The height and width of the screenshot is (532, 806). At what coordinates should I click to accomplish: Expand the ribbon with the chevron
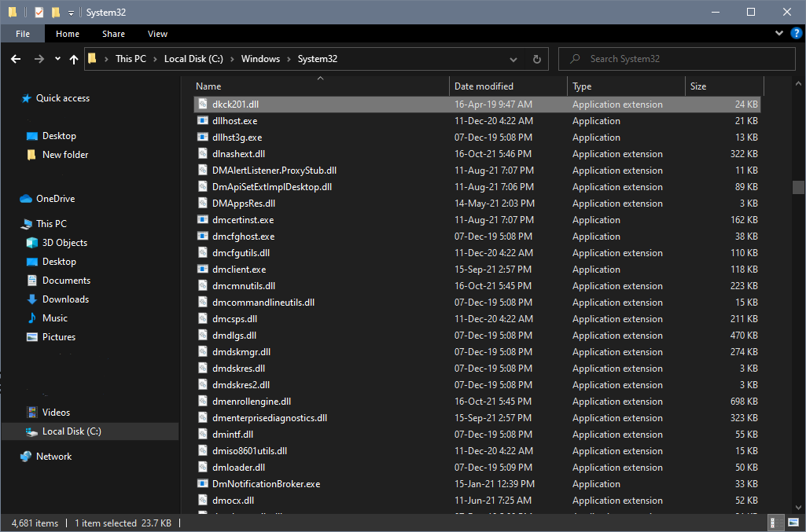(x=779, y=33)
